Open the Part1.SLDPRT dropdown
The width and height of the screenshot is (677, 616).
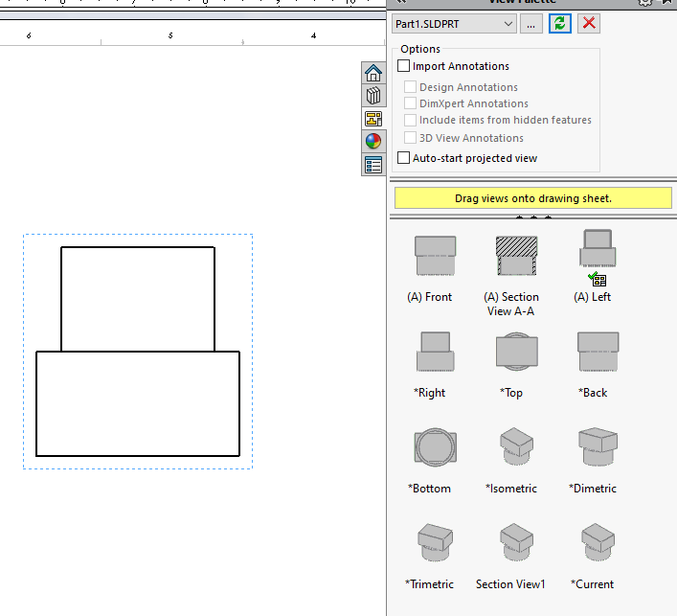(x=454, y=23)
